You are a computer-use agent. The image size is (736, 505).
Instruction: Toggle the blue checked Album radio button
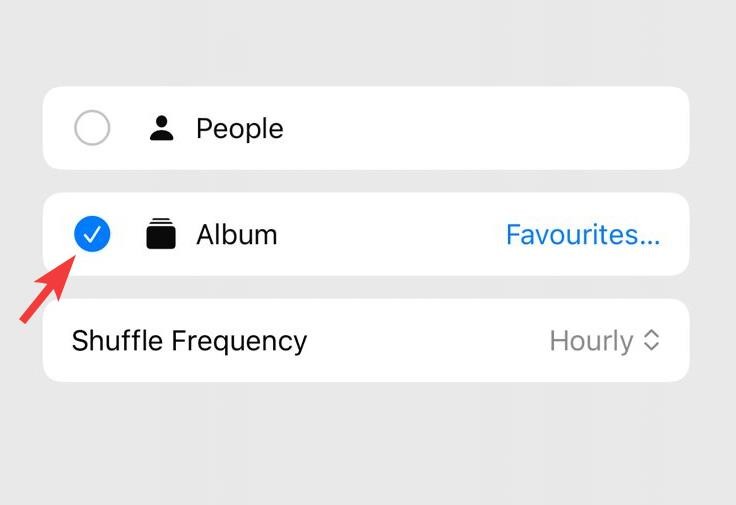(92, 234)
